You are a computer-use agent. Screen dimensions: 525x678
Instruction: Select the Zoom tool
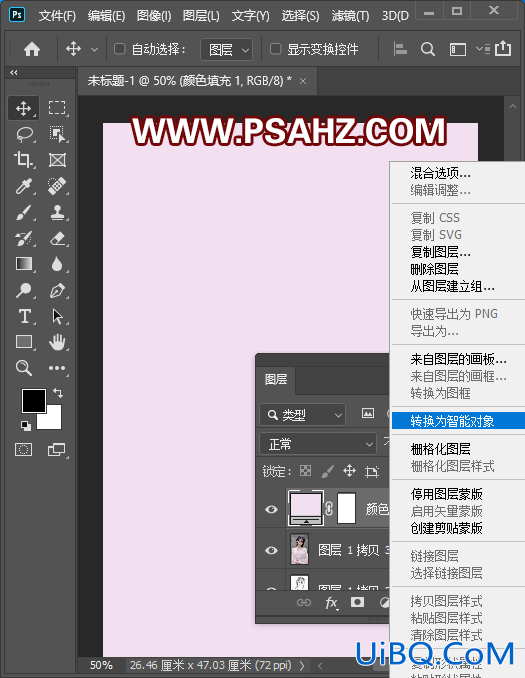pos(24,368)
